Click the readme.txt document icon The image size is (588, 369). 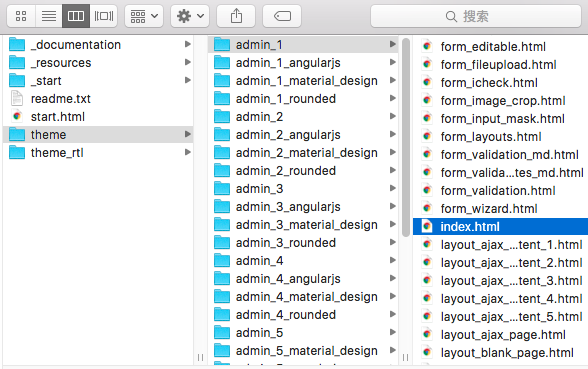(x=17, y=98)
